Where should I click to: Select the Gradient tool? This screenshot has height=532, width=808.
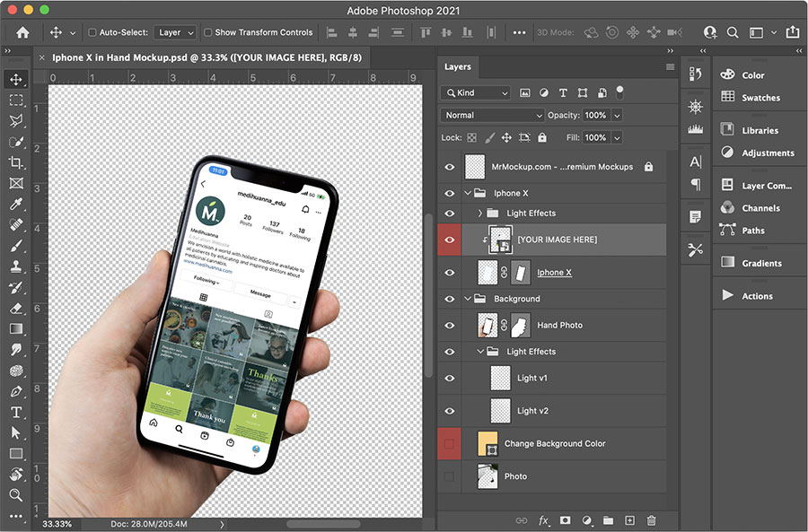[x=16, y=329]
